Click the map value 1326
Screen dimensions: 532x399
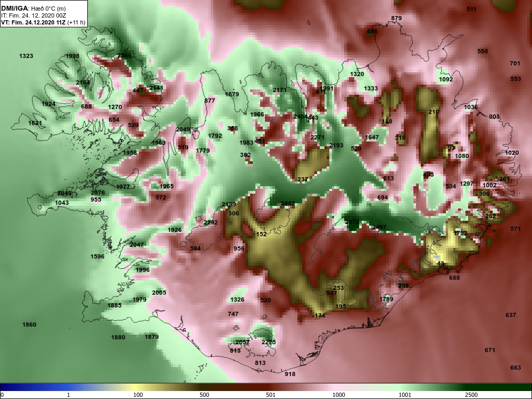pos(237,300)
